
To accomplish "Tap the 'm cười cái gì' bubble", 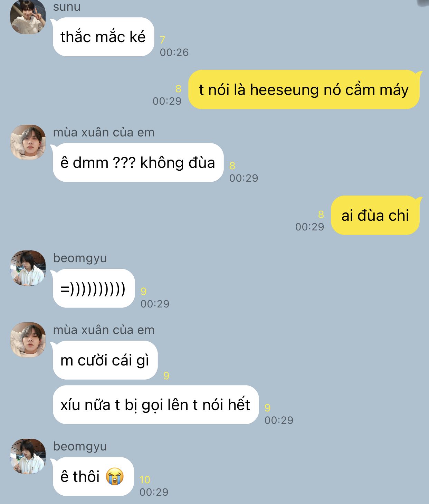I will pos(105,360).
